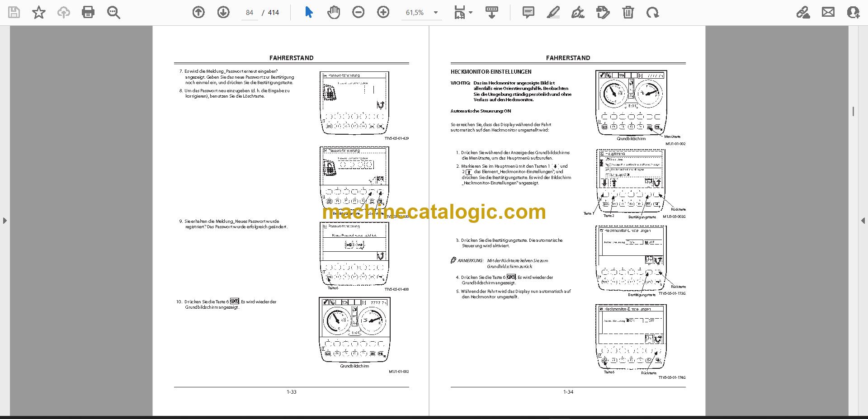Choose the arrow selection tool

coord(309,12)
